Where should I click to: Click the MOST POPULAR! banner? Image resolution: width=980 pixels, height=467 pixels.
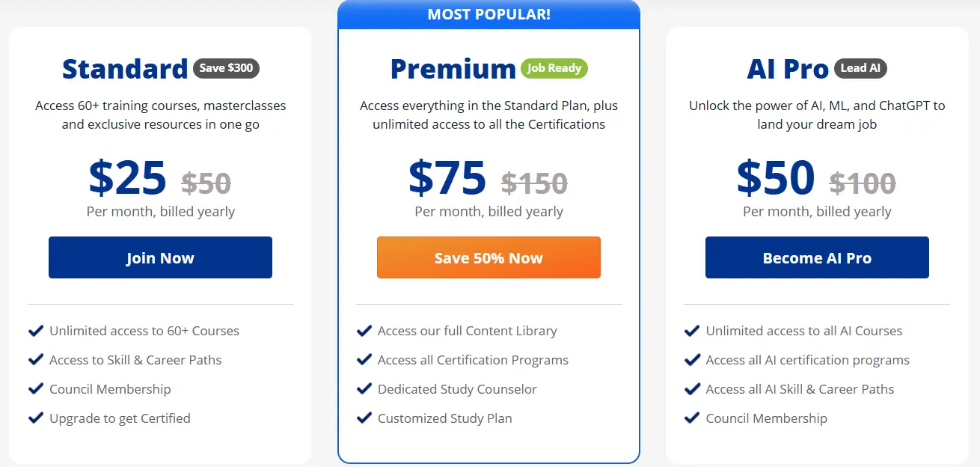(489, 14)
